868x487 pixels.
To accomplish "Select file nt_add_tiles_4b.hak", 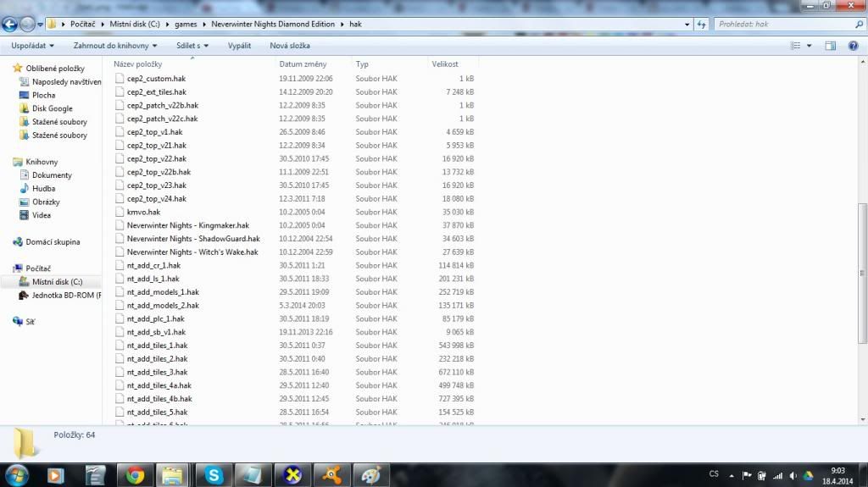I will coord(159,398).
